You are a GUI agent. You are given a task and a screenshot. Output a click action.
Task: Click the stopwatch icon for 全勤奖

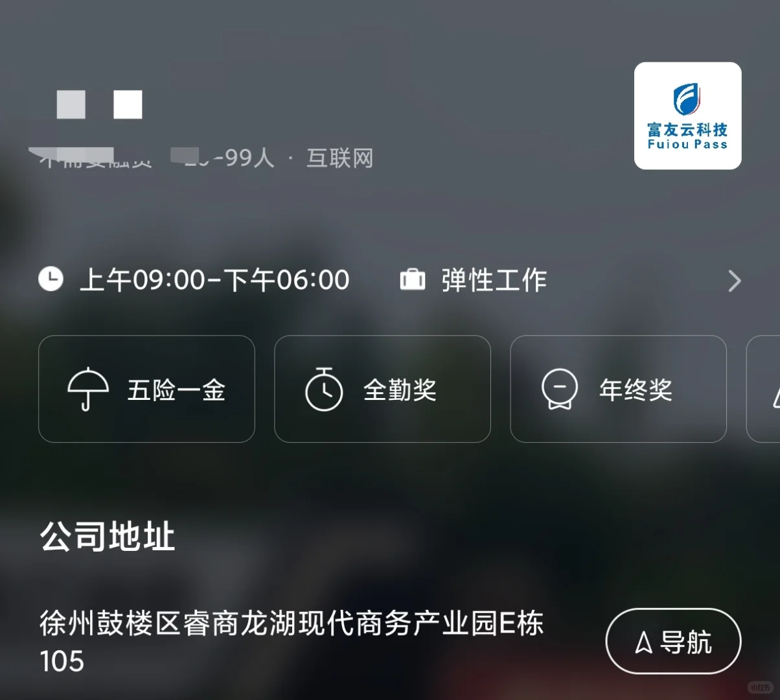(x=324, y=389)
